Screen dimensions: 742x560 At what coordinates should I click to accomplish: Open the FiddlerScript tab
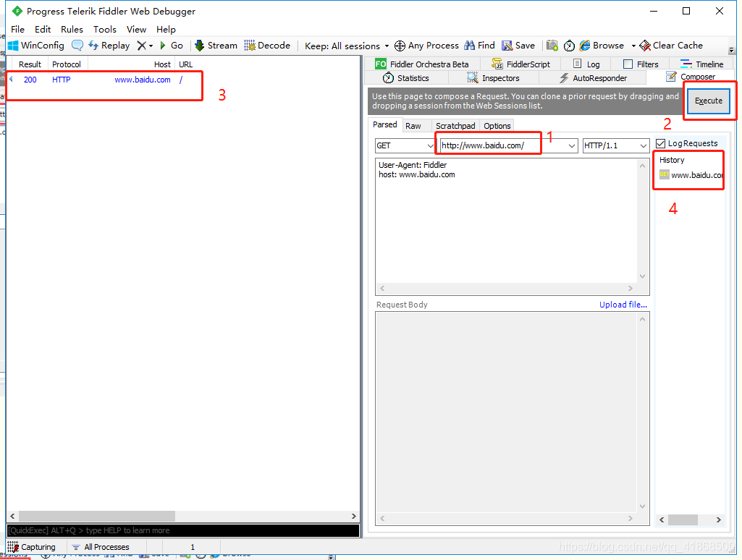coord(521,64)
